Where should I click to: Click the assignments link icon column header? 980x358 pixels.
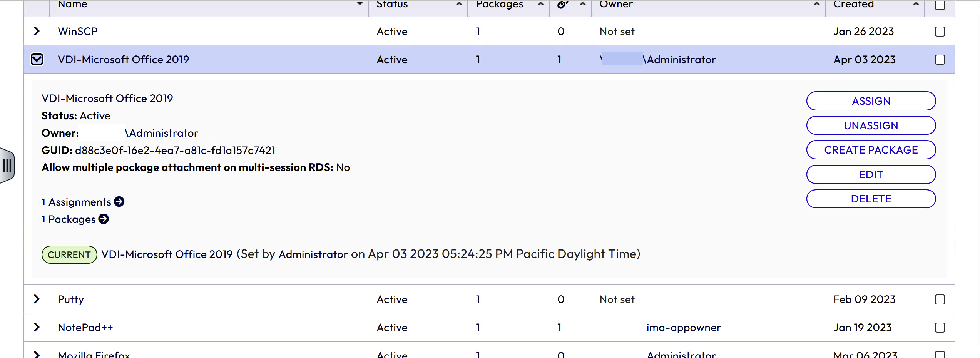[562, 4]
